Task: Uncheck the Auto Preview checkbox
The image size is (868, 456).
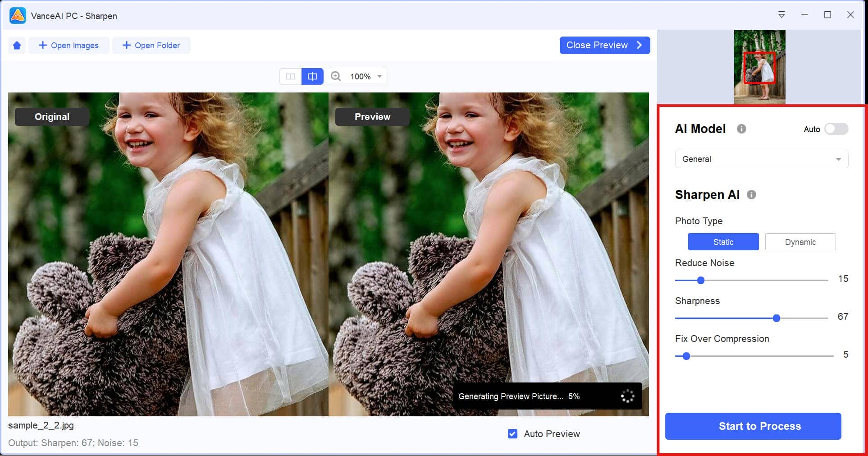Action: tap(512, 434)
